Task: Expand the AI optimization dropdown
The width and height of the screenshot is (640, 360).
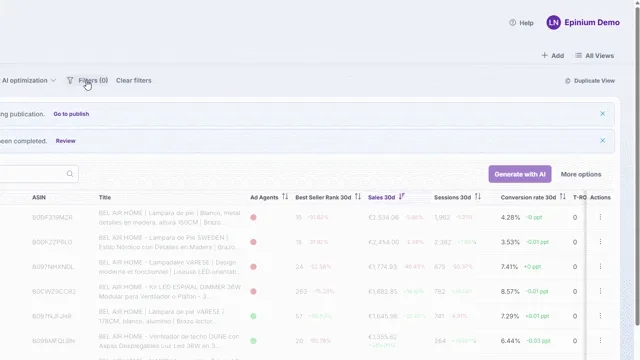Action: (x=28, y=80)
